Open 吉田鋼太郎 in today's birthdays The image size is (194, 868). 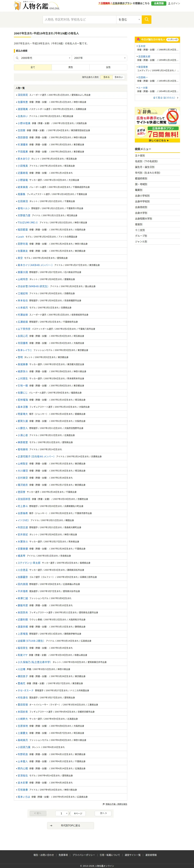[x=144, y=57]
